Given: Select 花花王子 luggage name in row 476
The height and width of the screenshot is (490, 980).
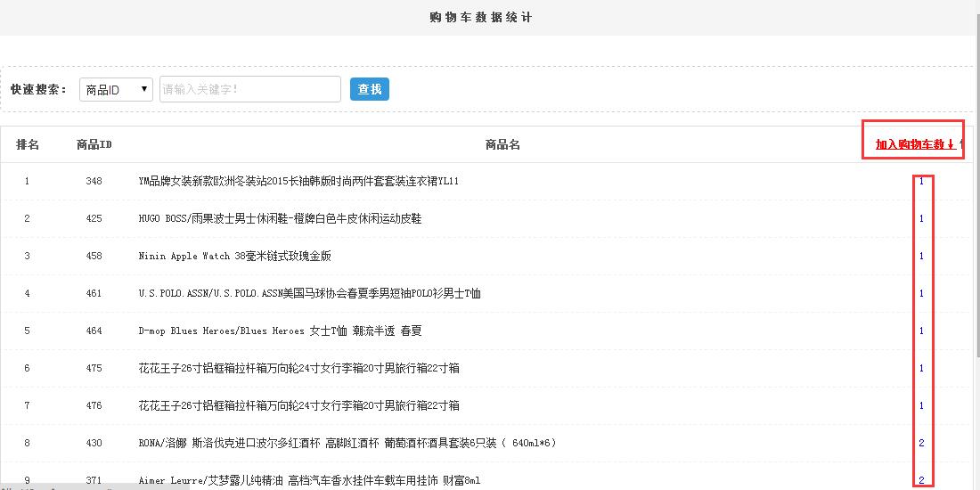Looking at the screenshot, I should click(298, 405).
